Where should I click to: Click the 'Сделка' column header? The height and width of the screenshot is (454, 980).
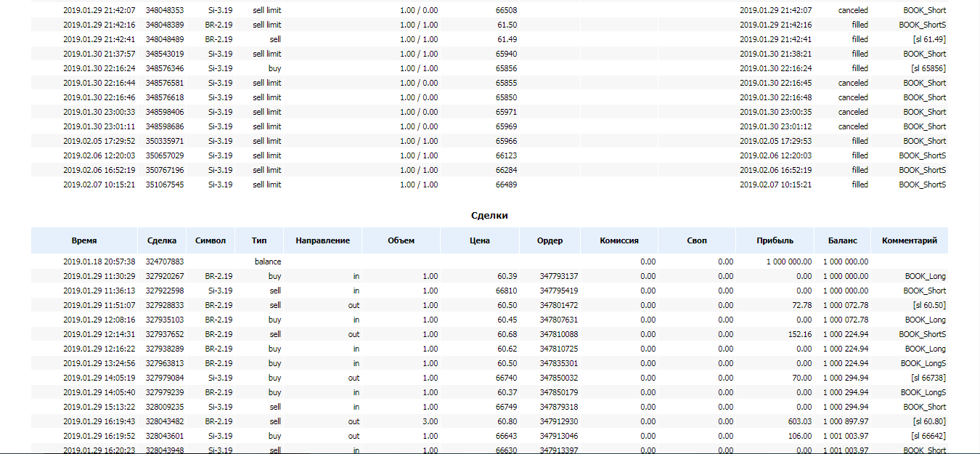tap(162, 240)
